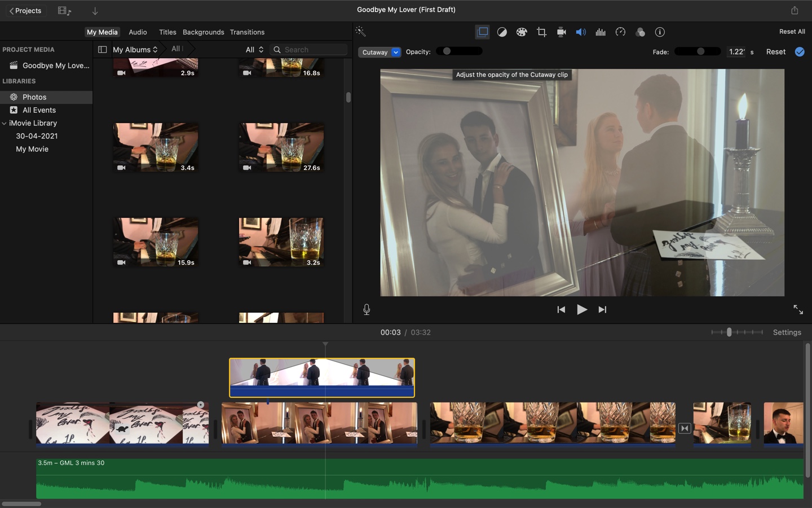Image resolution: width=812 pixels, height=508 pixels.
Task: Switch to the Backgrounds tab
Action: 203,32
